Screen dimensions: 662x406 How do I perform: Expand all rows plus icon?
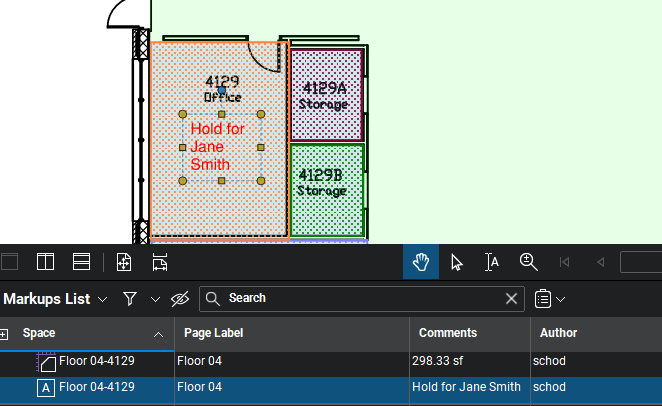[x=4, y=335]
